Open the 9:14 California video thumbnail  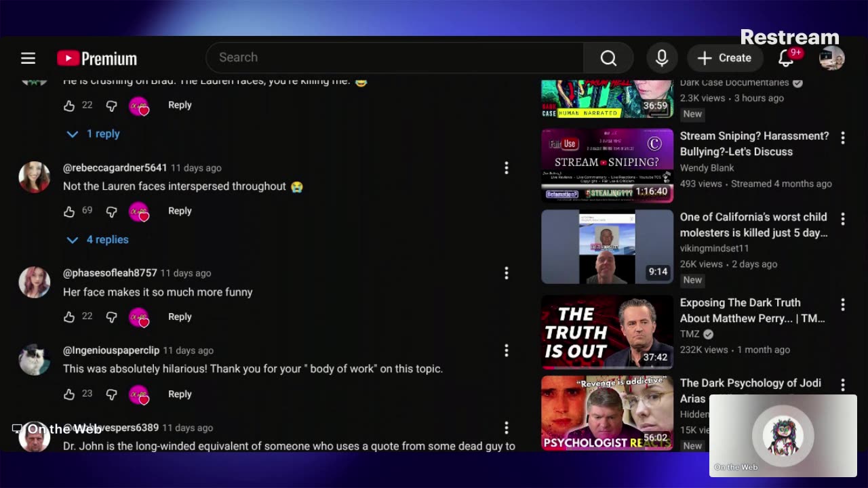[x=607, y=247]
